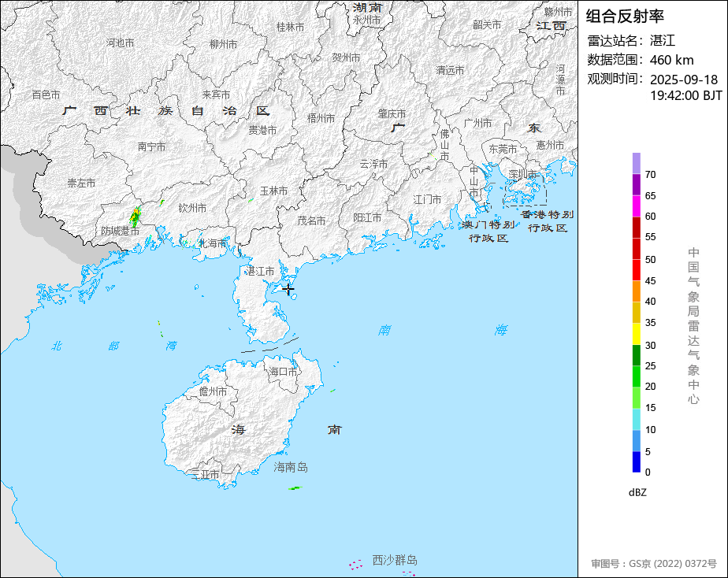Click the 组合反射率 title text
The image size is (728, 578).
click(625, 17)
